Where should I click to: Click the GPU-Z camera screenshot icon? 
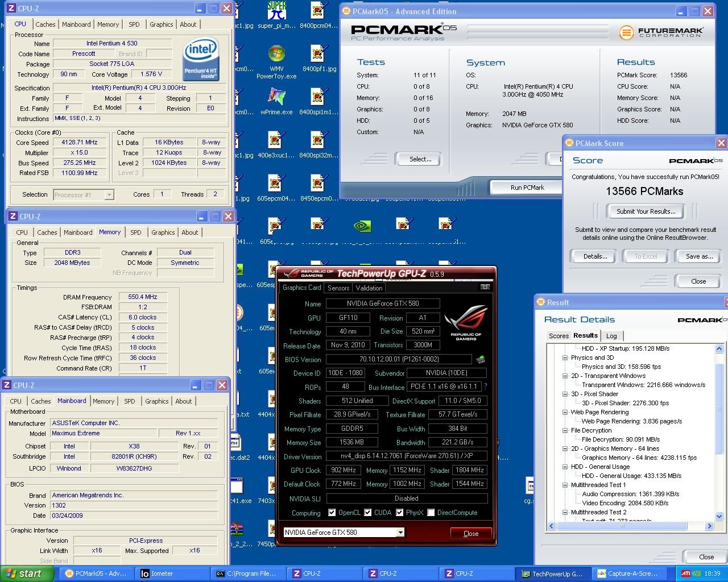485,287
